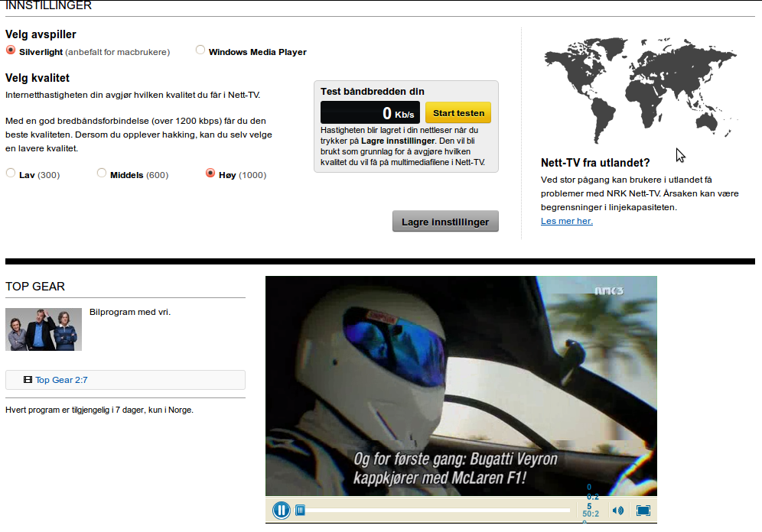This screenshot has height=532, width=762.
Task: Switch video to fullscreen mode
Action: (643, 511)
